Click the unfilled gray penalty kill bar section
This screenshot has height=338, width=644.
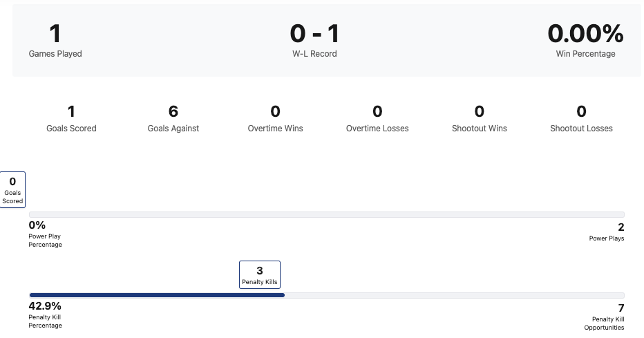click(x=454, y=295)
